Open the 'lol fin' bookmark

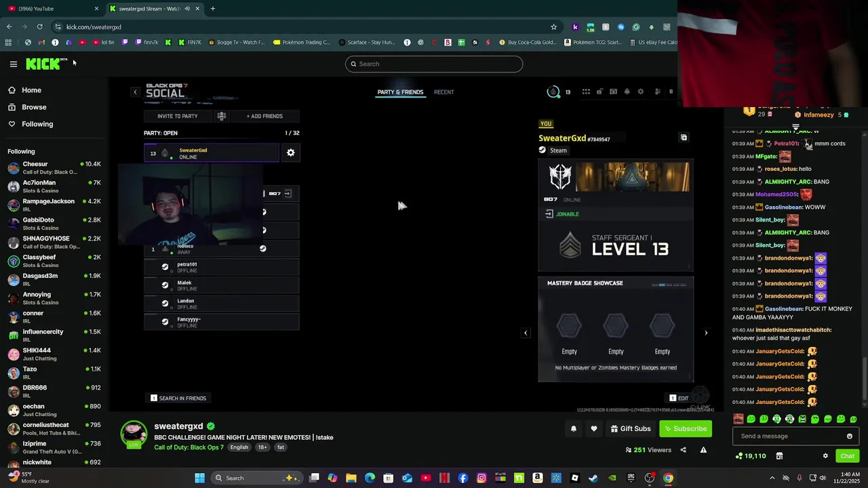point(102,42)
